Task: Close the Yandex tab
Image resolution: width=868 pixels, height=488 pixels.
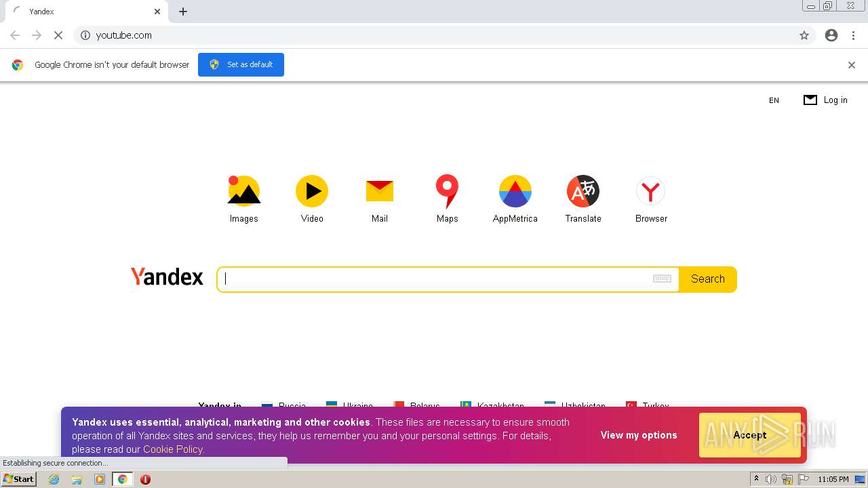Action: point(157,12)
